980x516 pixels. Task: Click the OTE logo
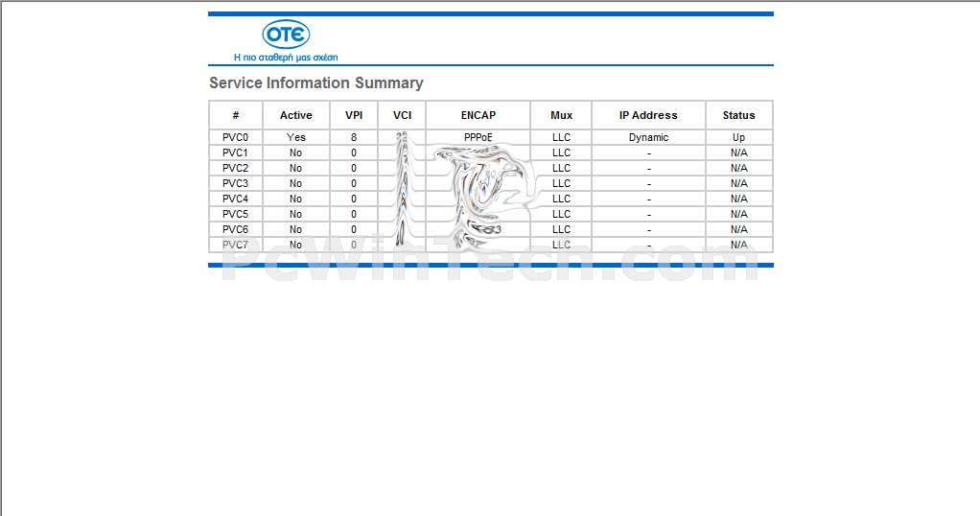[x=286, y=35]
